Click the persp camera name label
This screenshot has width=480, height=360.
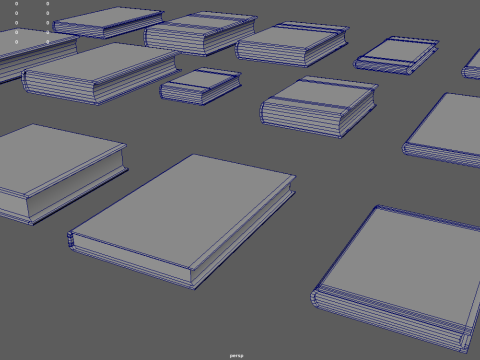pyautogui.click(x=236, y=356)
